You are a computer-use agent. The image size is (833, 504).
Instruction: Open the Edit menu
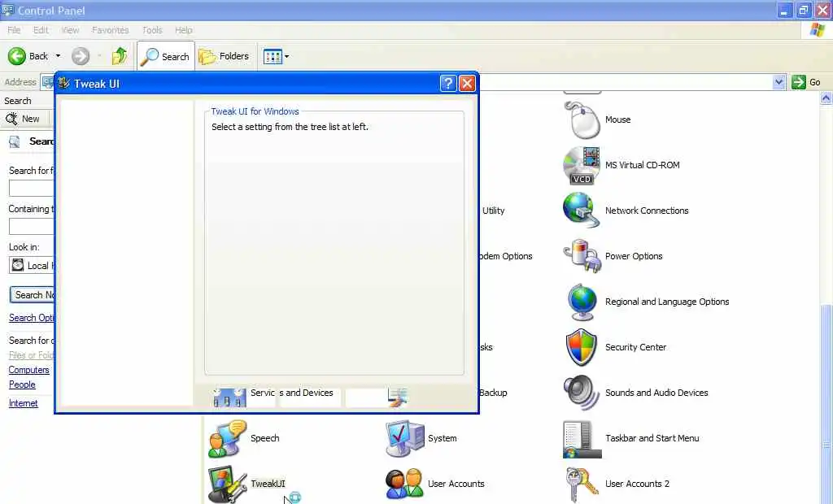click(x=41, y=30)
